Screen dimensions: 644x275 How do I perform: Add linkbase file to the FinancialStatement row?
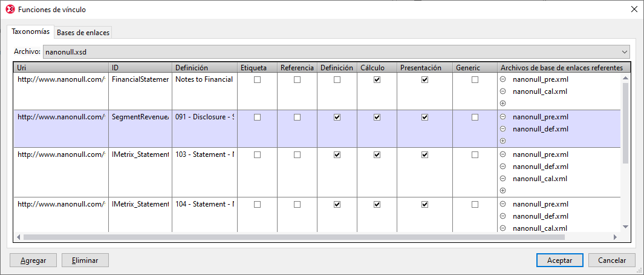[x=503, y=104]
